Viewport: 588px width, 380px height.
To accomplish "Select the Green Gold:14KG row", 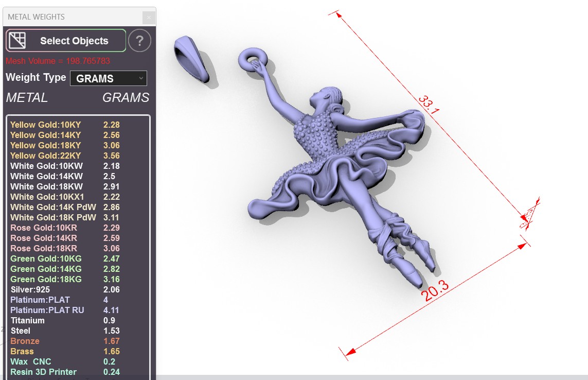I will click(78, 269).
